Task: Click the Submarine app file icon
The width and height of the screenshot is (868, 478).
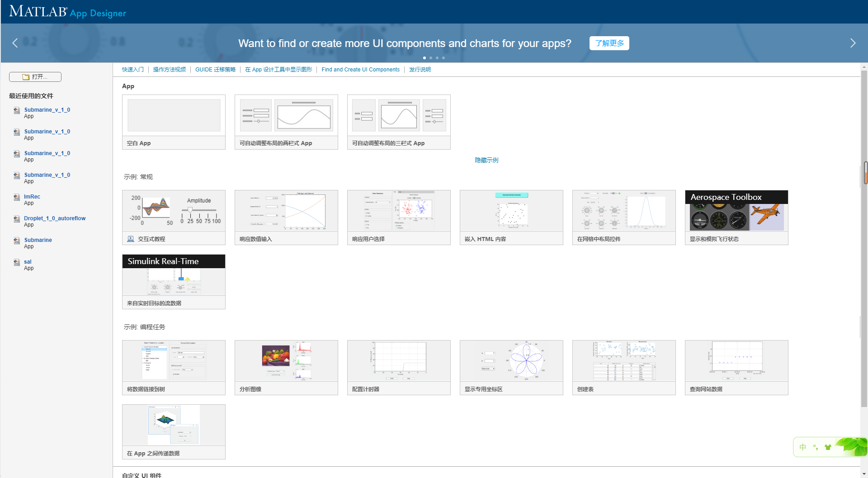Action: pyautogui.click(x=17, y=241)
